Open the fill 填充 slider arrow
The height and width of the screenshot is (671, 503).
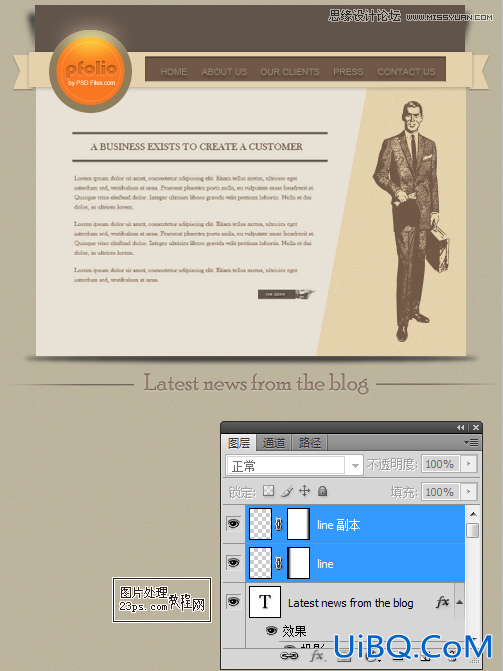(469, 492)
